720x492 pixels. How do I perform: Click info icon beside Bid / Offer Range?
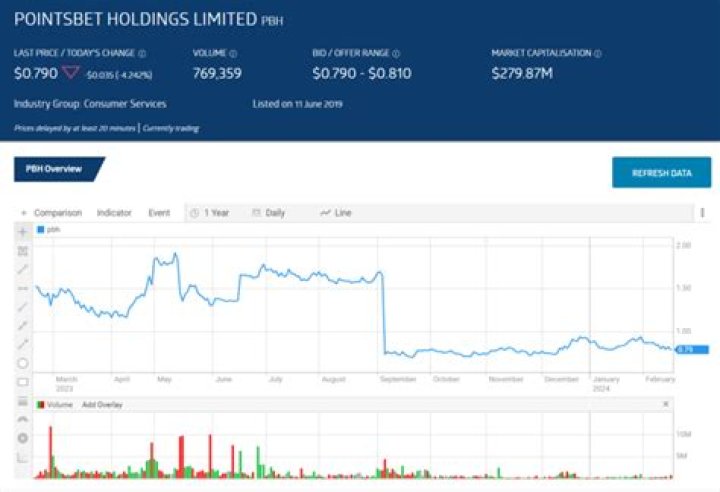(396, 54)
